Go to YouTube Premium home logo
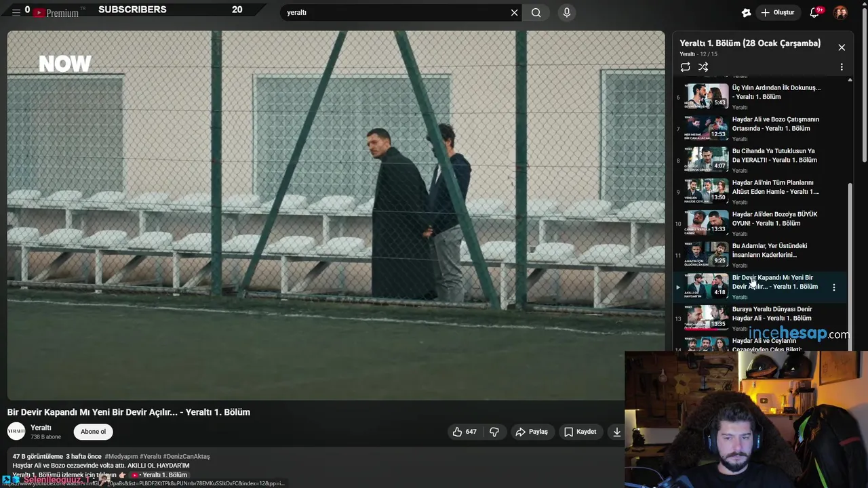Viewport: 868px width, 488px height. tap(58, 12)
